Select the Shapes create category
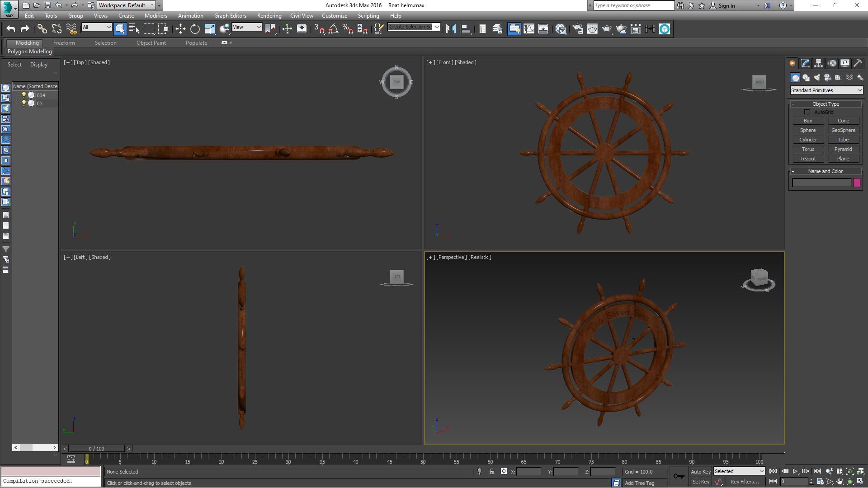The height and width of the screenshot is (488, 868). click(806, 78)
